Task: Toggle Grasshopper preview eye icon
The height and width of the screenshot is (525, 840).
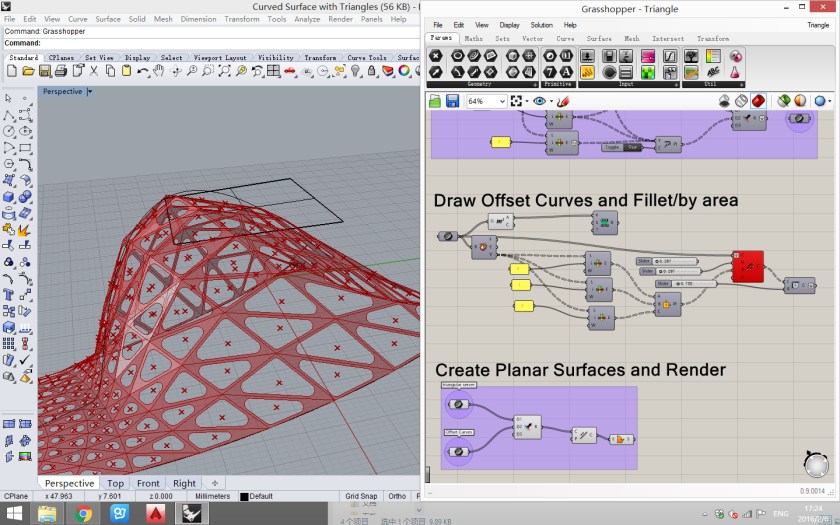Action: point(540,101)
